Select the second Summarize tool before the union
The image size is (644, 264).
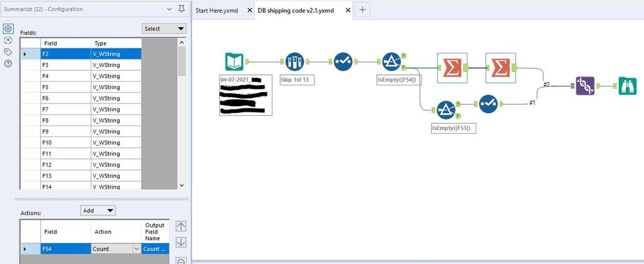501,68
